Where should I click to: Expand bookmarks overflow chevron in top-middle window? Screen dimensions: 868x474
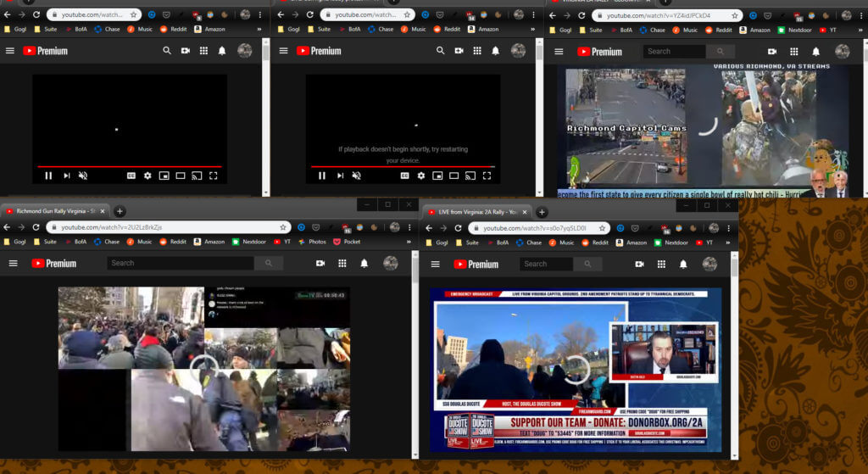point(532,29)
